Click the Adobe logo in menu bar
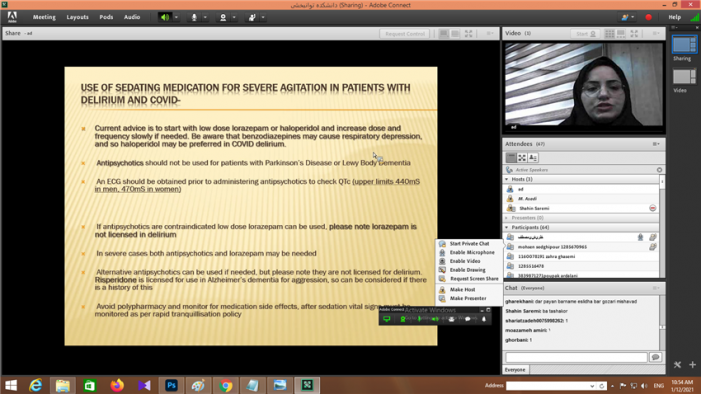Viewport: 701px width, 394px height. pyautogui.click(x=12, y=17)
